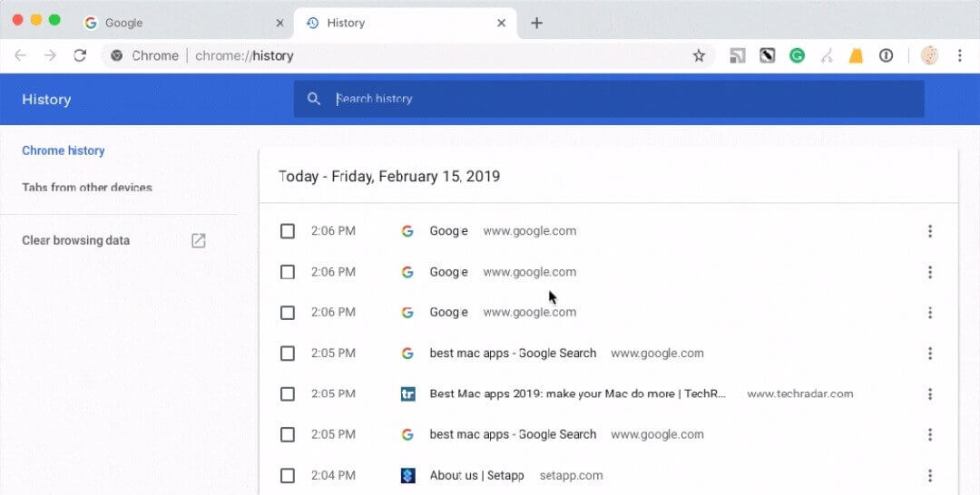Image resolution: width=980 pixels, height=495 pixels.
Task: Expand more actions menu for the Setapp entry
Action: click(929, 475)
